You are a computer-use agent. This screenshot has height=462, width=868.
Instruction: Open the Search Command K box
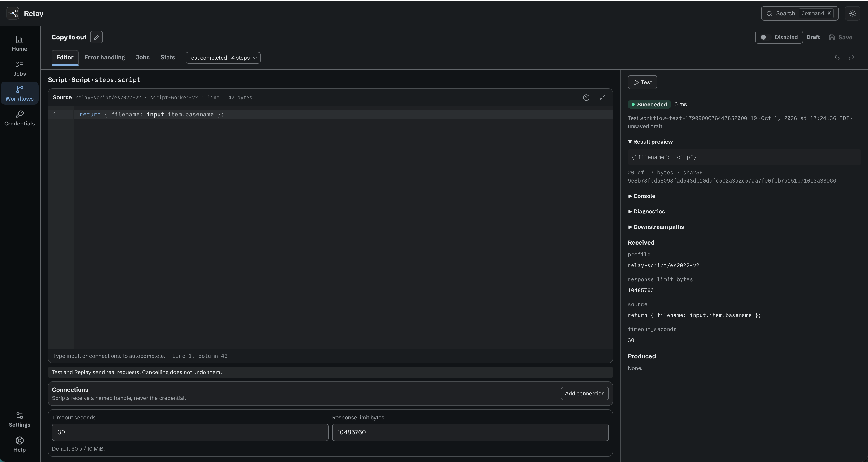(800, 14)
